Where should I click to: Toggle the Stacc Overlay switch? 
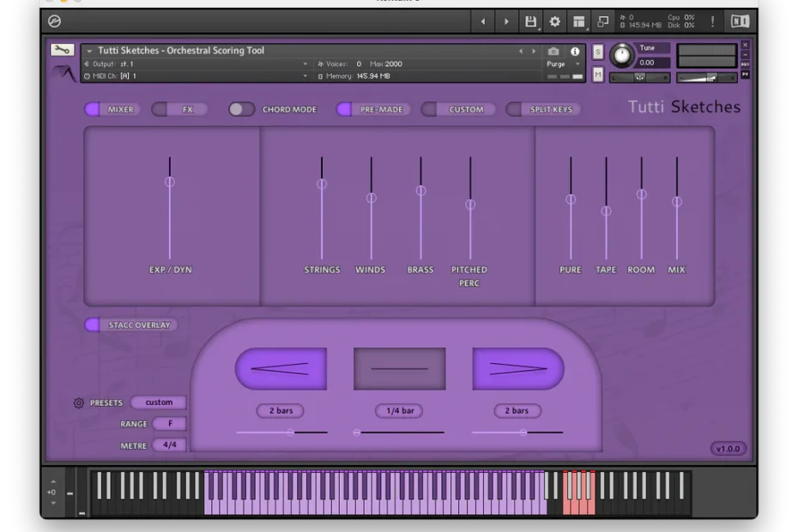130,325
